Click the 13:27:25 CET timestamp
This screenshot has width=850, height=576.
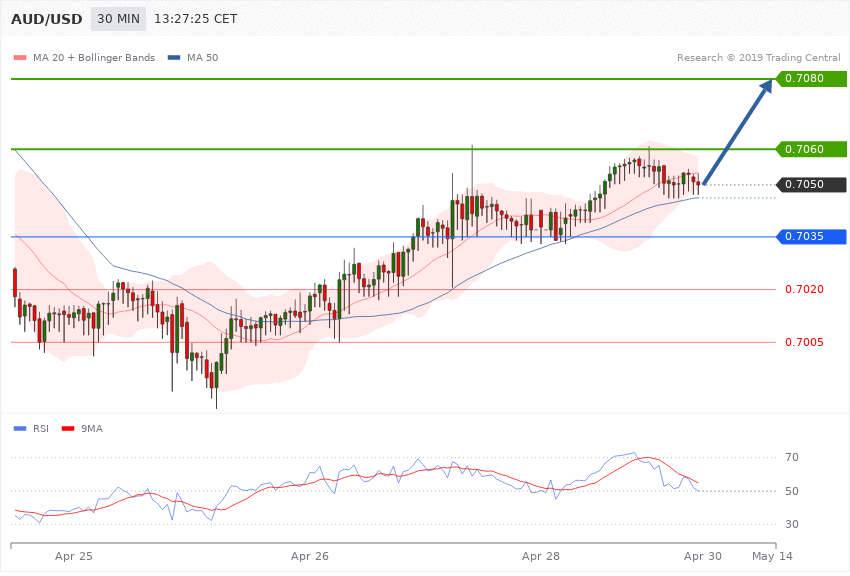pyautogui.click(x=196, y=19)
